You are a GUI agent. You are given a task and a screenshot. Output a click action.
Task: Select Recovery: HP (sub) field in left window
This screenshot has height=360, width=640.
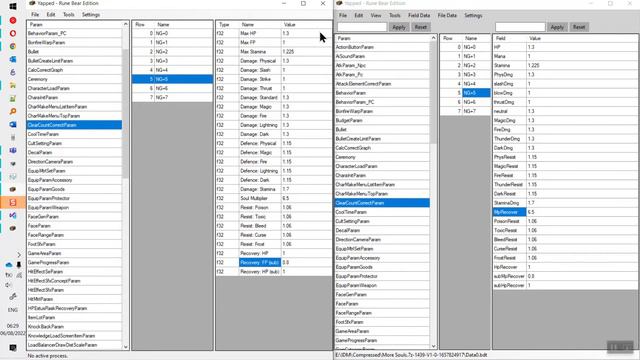pyautogui.click(x=260, y=271)
